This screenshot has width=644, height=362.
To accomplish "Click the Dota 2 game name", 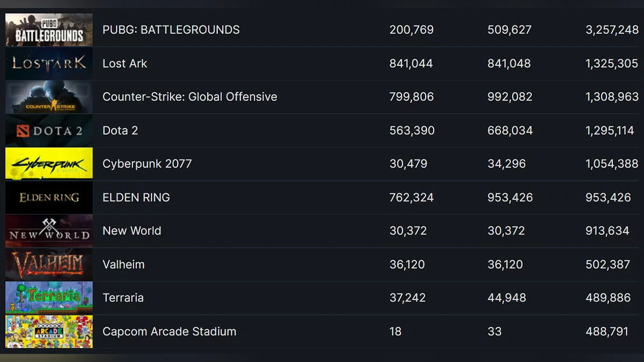I will 120,130.
